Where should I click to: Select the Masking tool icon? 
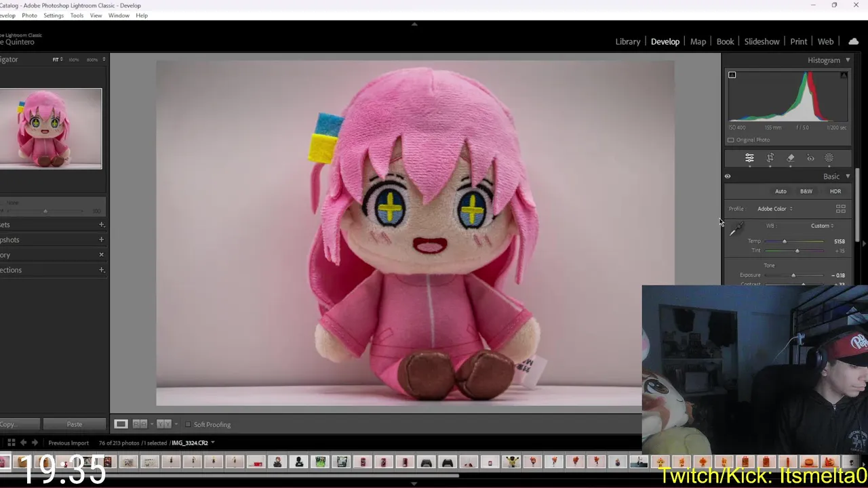click(829, 158)
